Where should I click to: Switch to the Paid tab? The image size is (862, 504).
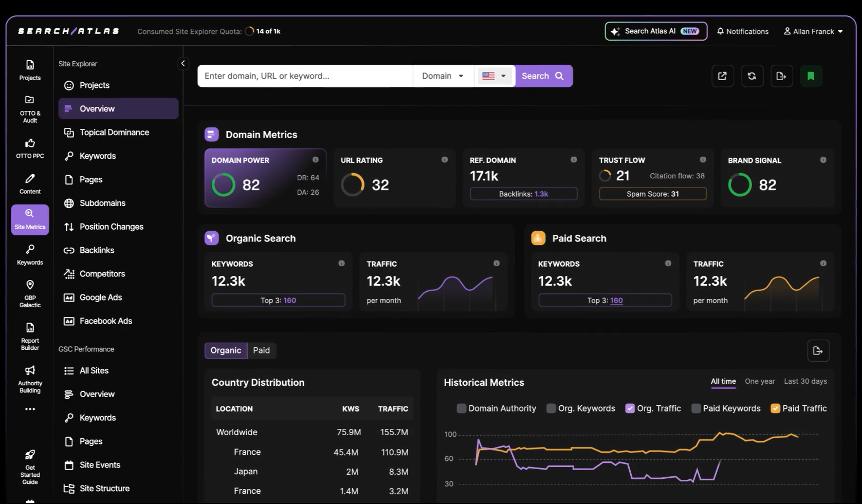(x=261, y=350)
